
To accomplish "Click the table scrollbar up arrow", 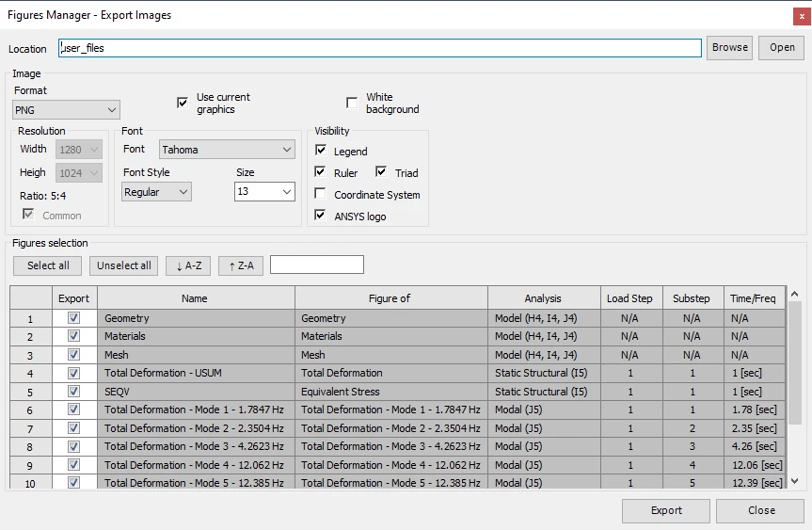I will 794,294.
